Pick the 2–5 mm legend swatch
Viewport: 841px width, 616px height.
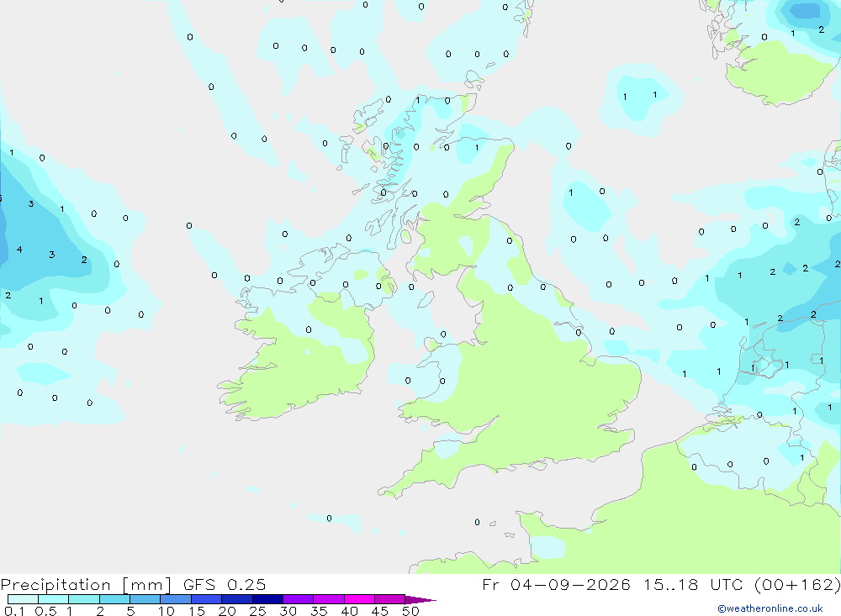coord(114,599)
